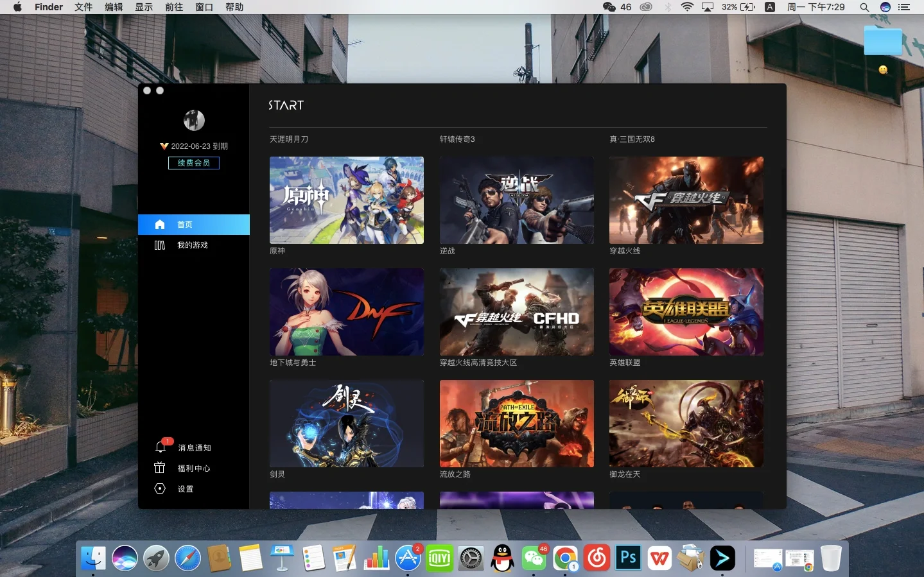This screenshot has height=577, width=924.
Task: Open Safari compass icon in Dock
Action: 187,558
